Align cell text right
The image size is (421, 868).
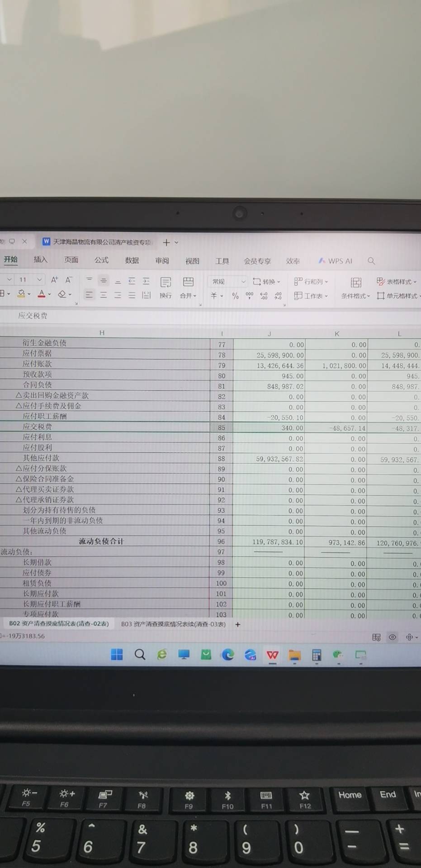[118, 295]
